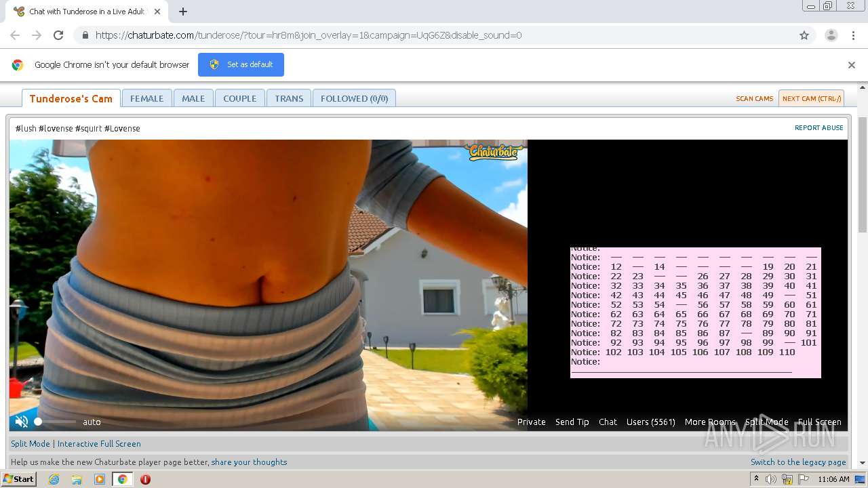
Task: Adjust the player volume slider
Action: click(56, 422)
